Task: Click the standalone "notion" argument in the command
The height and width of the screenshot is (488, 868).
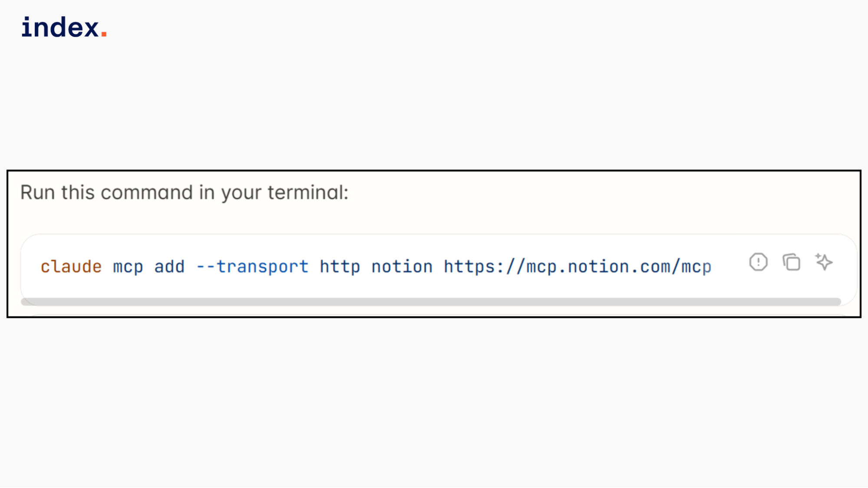Action: 402,267
